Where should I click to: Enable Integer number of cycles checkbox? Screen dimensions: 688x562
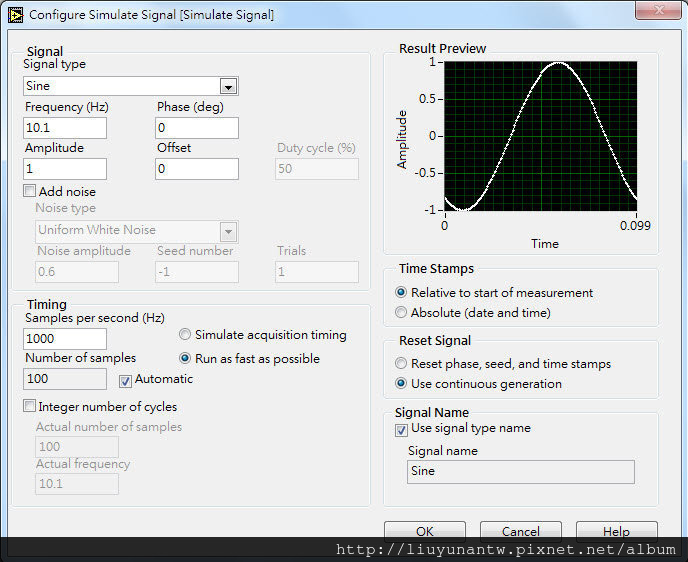(x=29, y=406)
